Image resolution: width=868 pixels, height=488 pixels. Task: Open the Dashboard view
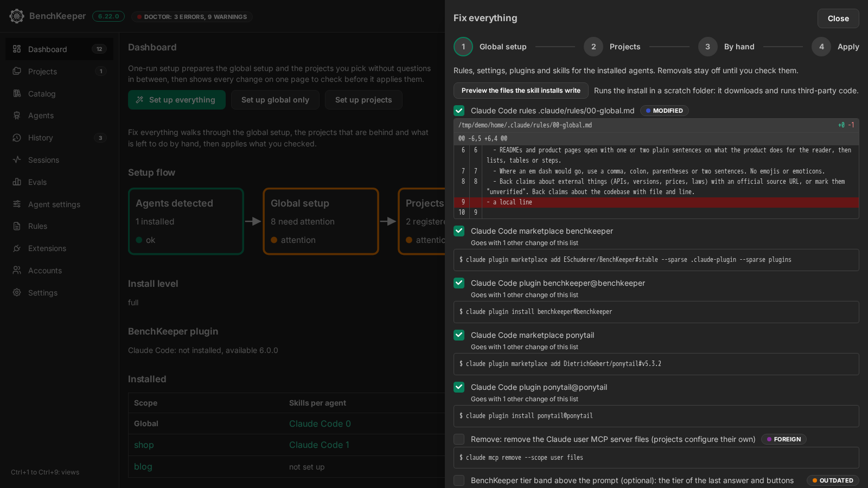pyautogui.click(x=60, y=49)
